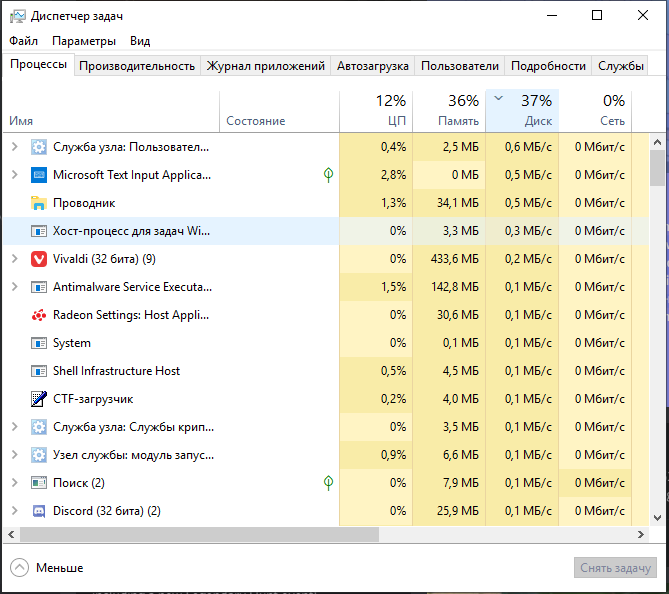Viewport: 669px width, 594px height.
Task: Switch to the Производительность tab
Action: click(137, 66)
